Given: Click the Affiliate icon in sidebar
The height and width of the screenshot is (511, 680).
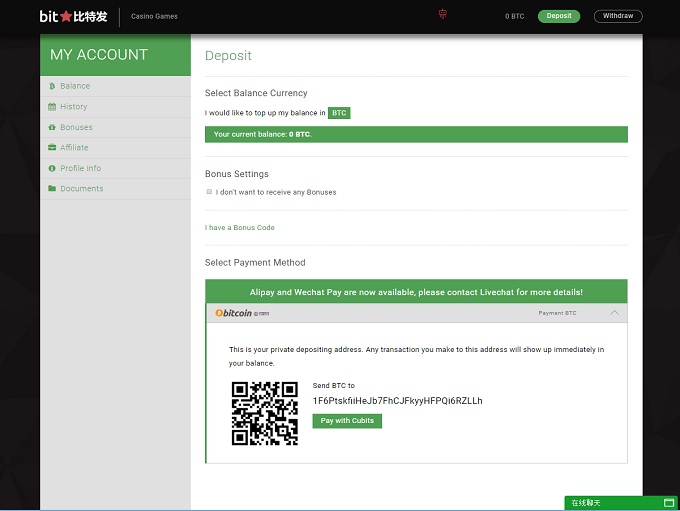Looking at the screenshot, I should pos(52,148).
